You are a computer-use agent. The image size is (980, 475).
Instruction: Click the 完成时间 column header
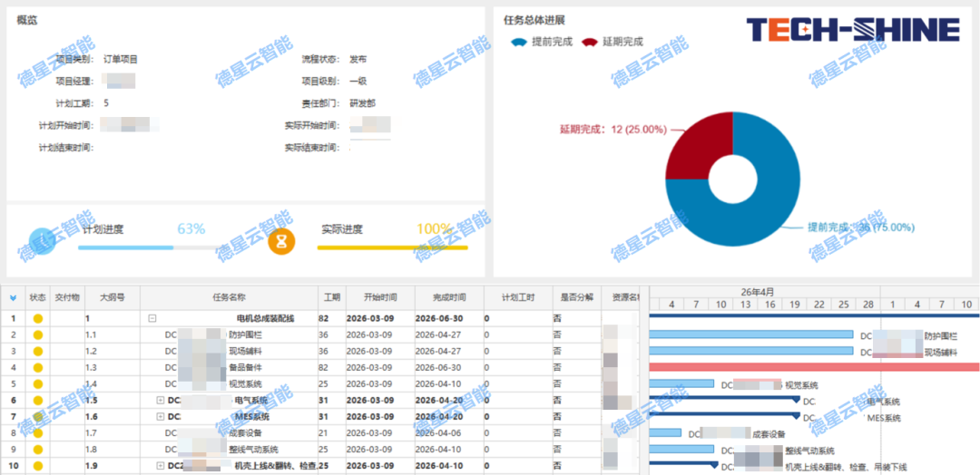point(449,297)
